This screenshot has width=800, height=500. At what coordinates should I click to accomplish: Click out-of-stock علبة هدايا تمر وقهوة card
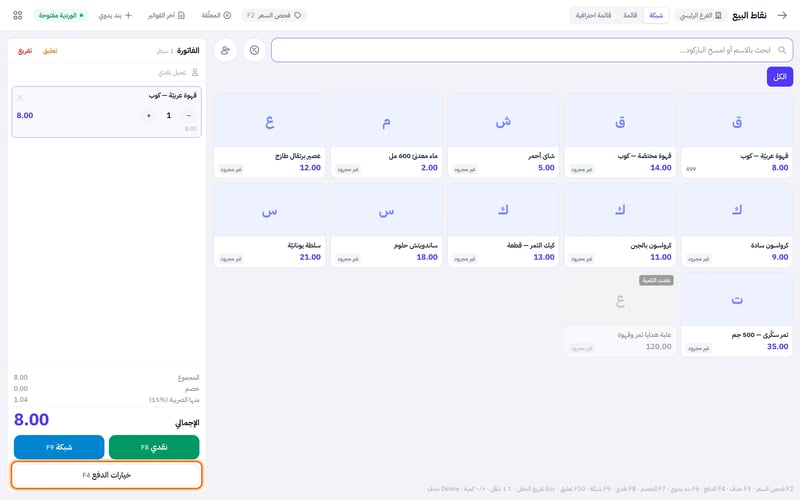(x=620, y=315)
